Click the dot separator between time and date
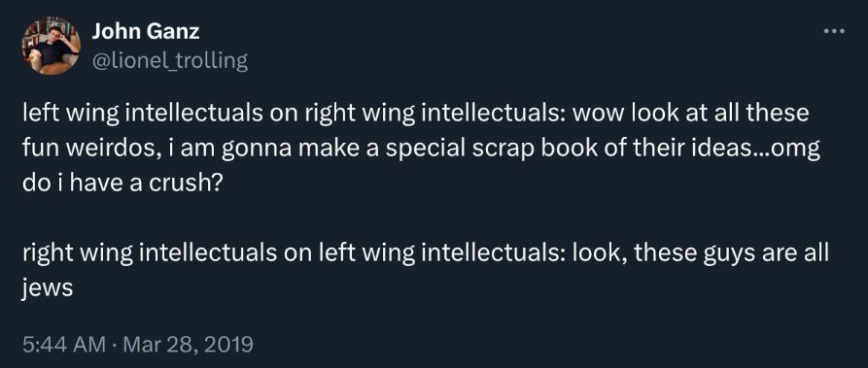Viewport: 868px width, 368px height. [x=114, y=345]
